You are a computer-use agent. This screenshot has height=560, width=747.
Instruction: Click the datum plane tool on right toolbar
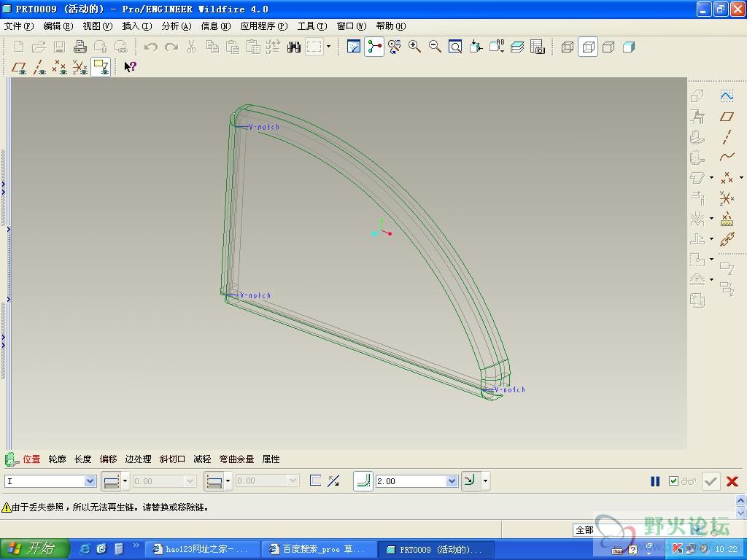coord(727,117)
